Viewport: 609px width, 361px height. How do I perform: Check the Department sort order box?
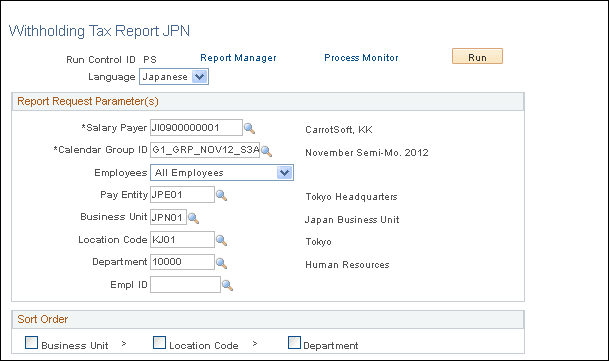[294, 343]
